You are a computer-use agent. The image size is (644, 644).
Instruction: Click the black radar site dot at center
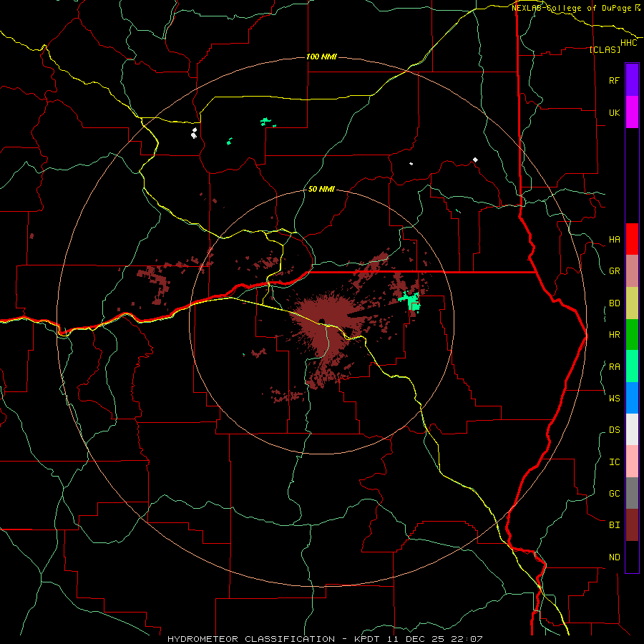coord(321,321)
